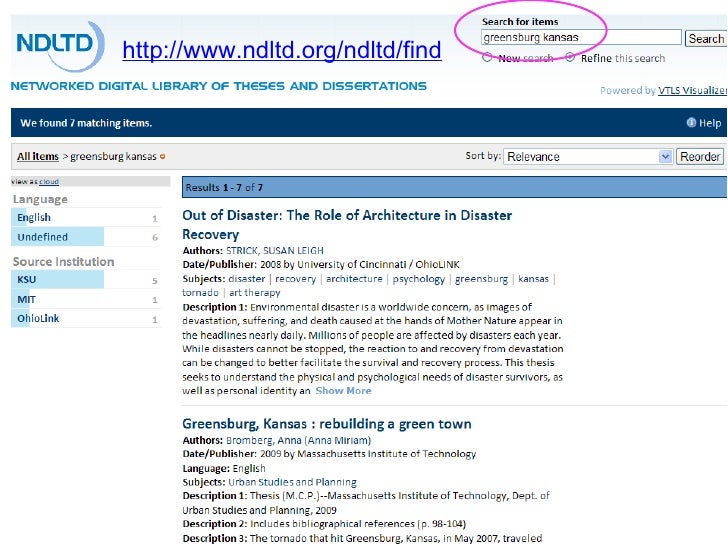
Task: Open the ndltd.org/ndltd/find URL link
Action: point(282,50)
